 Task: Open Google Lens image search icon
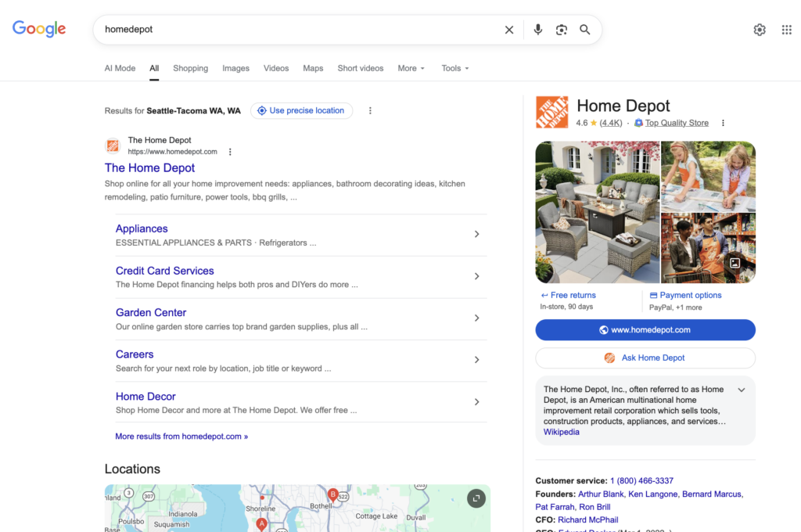[562, 30]
